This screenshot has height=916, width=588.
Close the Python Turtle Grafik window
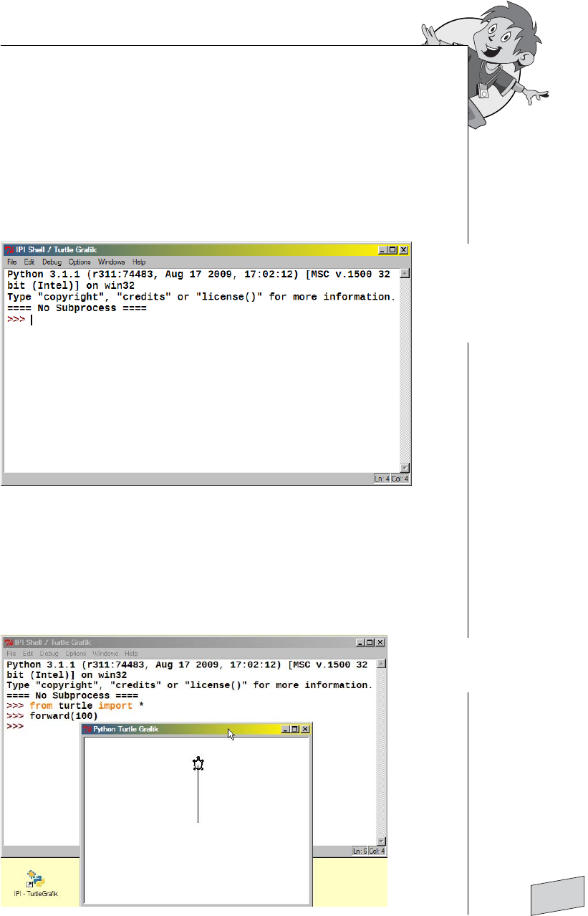click(x=305, y=729)
